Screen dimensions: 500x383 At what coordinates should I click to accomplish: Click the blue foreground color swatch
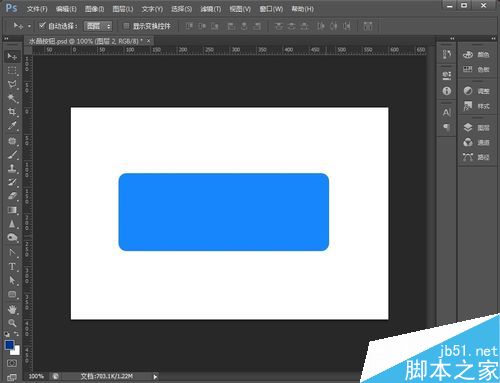click(9, 345)
